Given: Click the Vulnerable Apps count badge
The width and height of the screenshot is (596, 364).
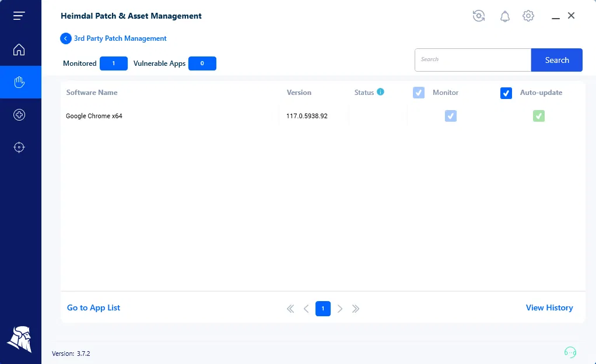Looking at the screenshot, I should point(202,63).
